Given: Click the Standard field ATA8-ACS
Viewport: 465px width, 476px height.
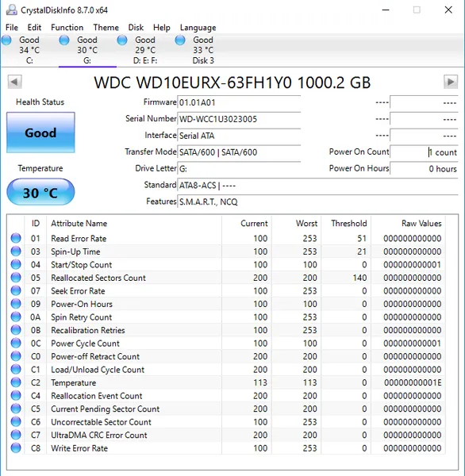Looking at the screenshot, I should pos(317,185).
